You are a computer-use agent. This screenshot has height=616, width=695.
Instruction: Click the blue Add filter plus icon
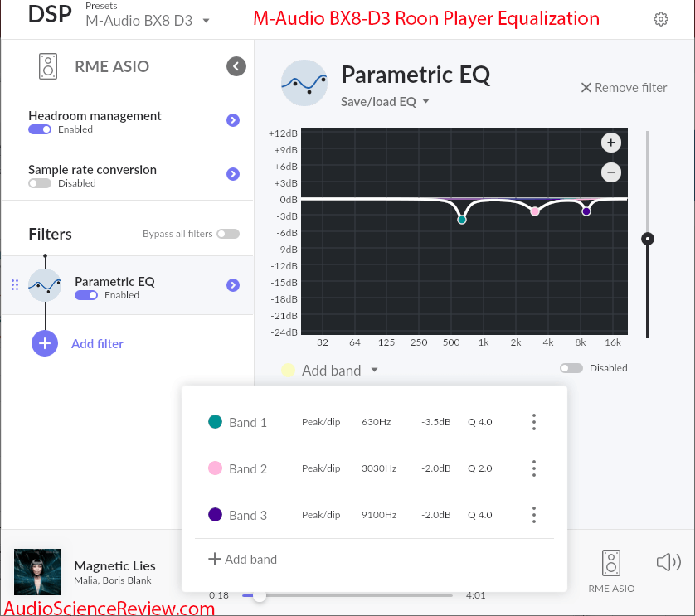45,343
